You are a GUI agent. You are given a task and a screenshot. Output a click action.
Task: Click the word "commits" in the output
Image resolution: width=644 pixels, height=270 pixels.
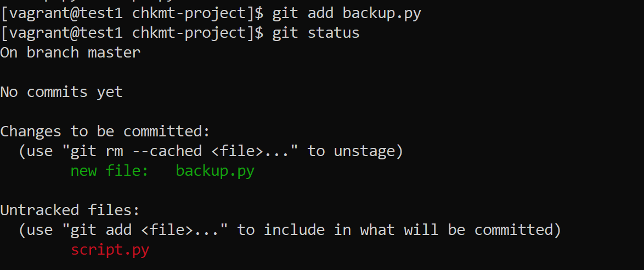pyautogui.click(x=57, y=92)
